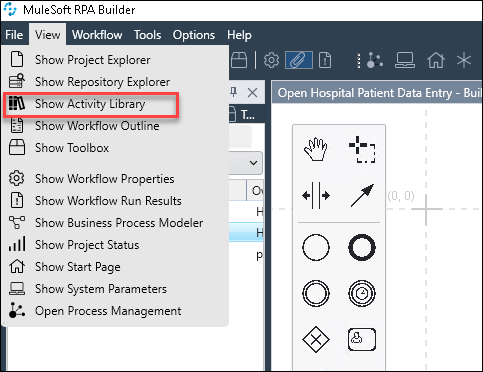483x372 pixels.
Task: Select Show Workflow Outline menu entry
Action: (x=115, y=126)
